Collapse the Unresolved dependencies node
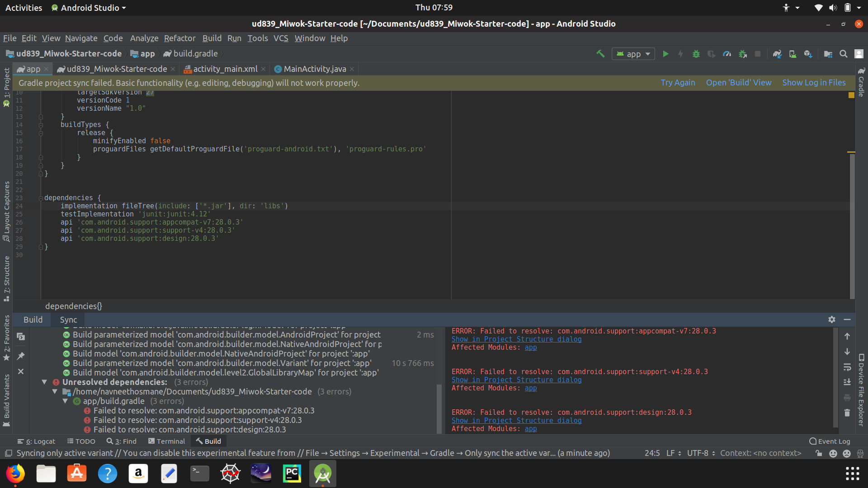 click(44, 382)
